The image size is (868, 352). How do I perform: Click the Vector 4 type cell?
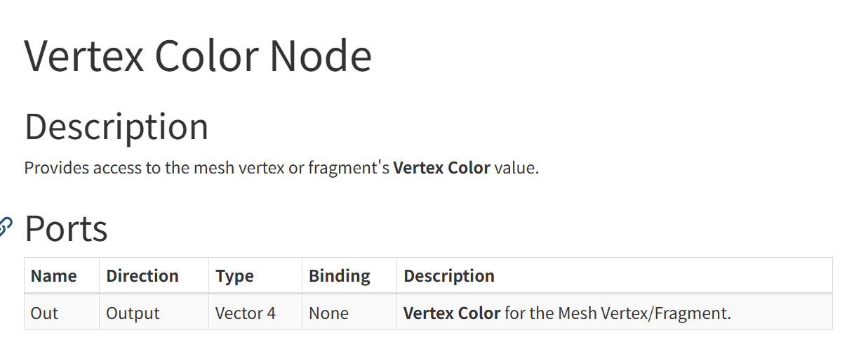[x=246, y=313]
